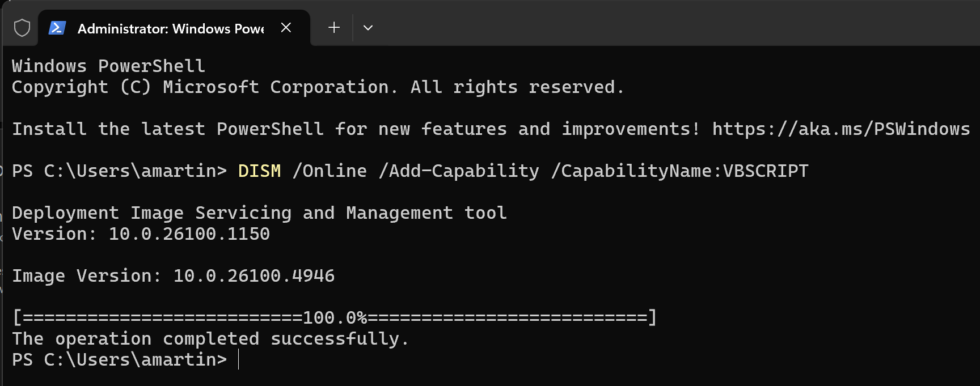980x386 pixels.
Task: Close the Administrator: Windows PowerShell tab
Action: click(x=286, y=28)
